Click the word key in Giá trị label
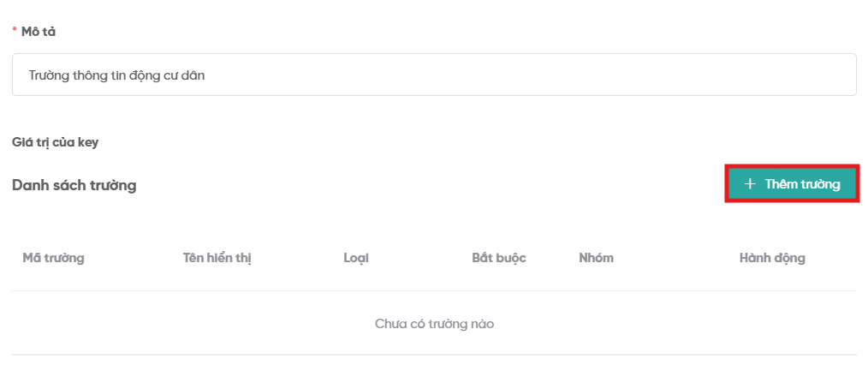The image size is (868, 383). coord(87,142)
